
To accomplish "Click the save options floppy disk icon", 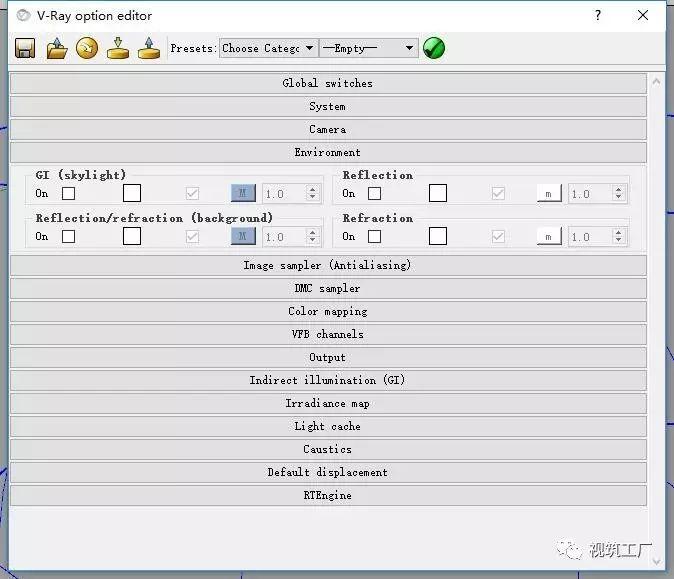I will tap(25, 48).
